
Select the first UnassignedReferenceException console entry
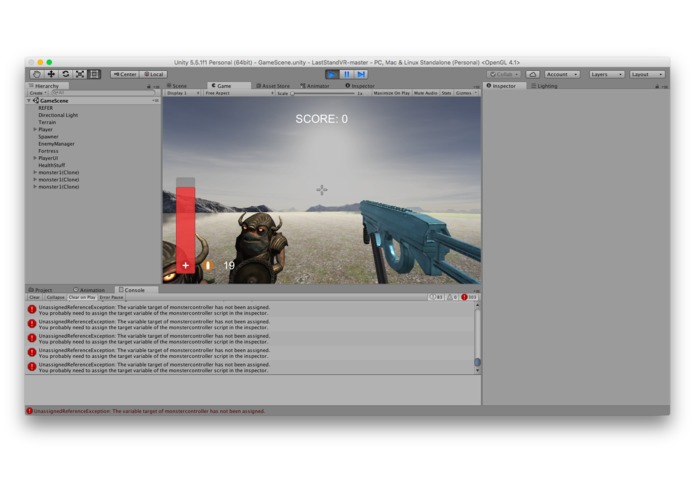[250, 310]
